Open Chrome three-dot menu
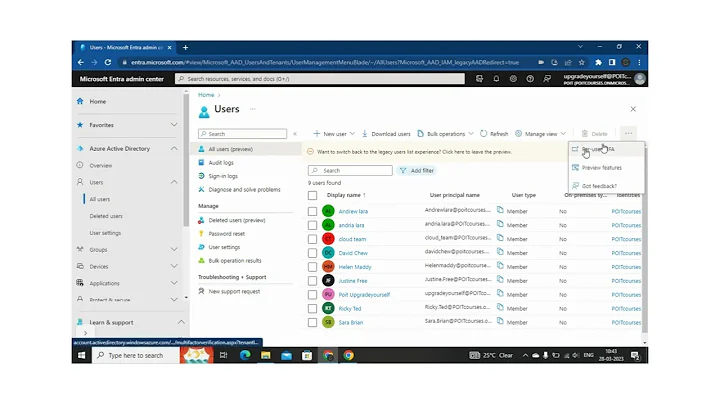Viewport: 720px width, 404px height. pyautogui.click(x=639, y=62)
